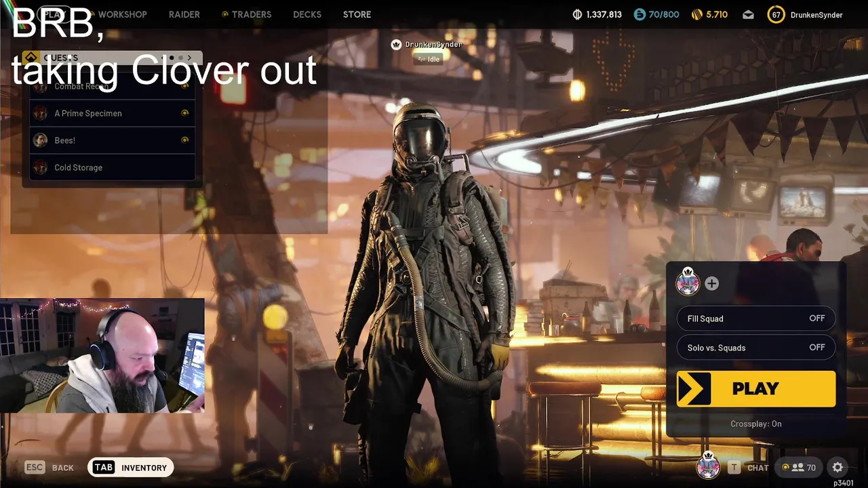
Task: Open the Decks tab
Action: (x=307, y=14)
